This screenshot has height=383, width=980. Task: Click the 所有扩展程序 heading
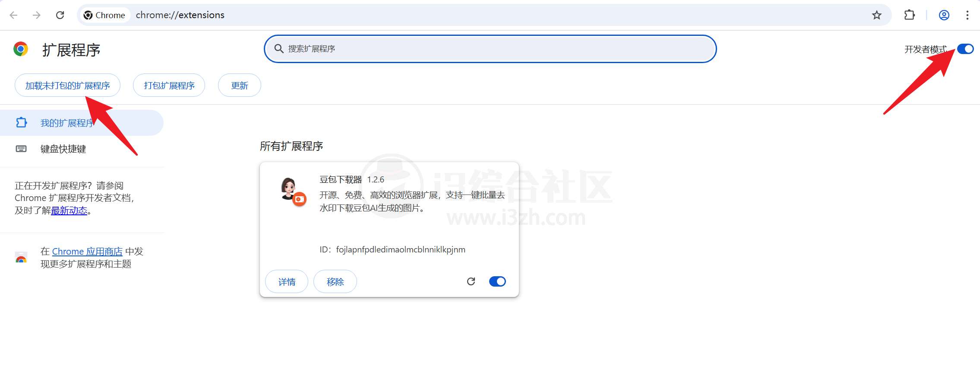click(x=291, y=146)
